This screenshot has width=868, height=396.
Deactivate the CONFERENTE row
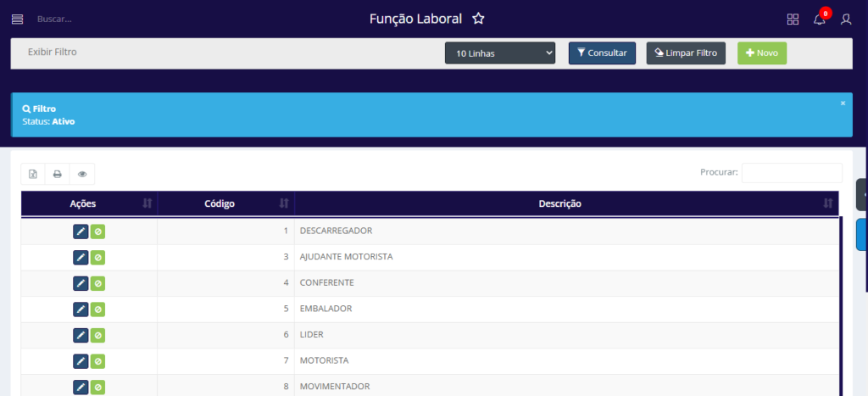click(98, 283)
